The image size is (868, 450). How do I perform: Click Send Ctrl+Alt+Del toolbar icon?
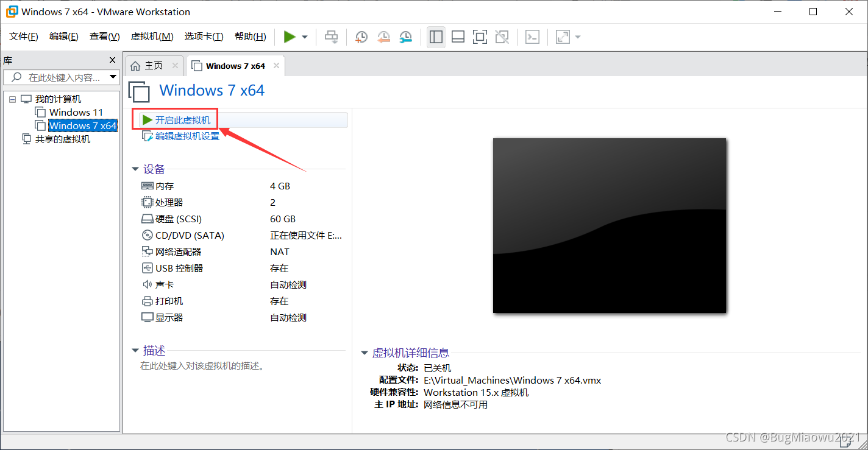coord(331,37)
